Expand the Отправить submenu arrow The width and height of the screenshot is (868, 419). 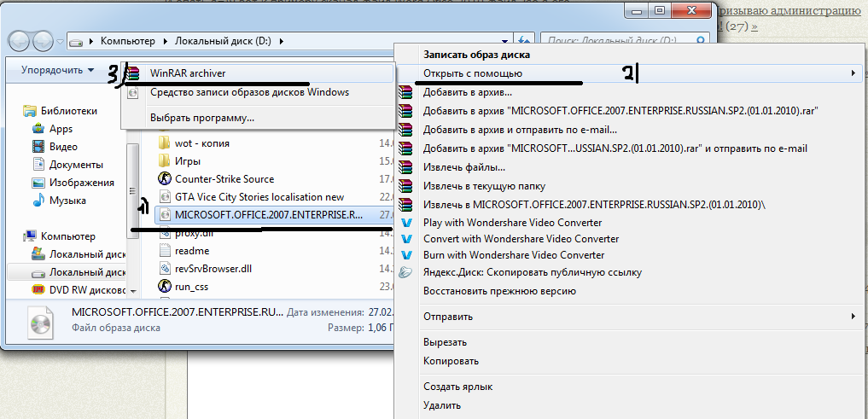(853, 317)
